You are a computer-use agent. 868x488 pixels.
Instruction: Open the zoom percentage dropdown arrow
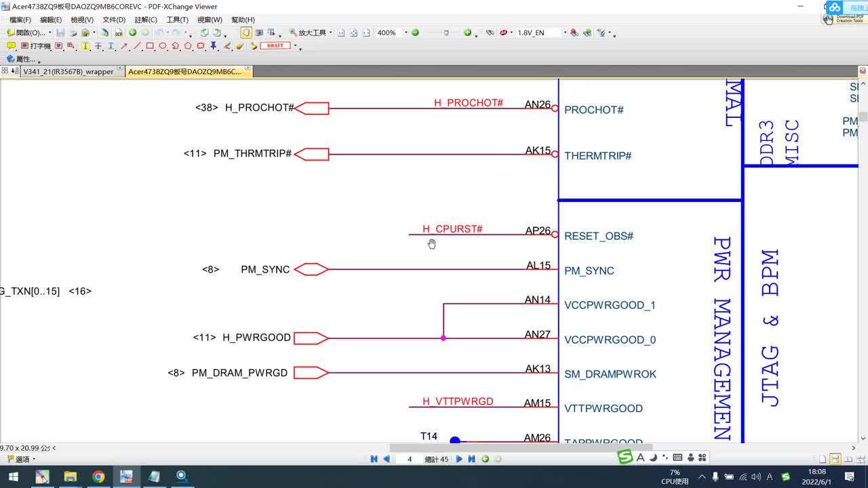tap(406, 33)
